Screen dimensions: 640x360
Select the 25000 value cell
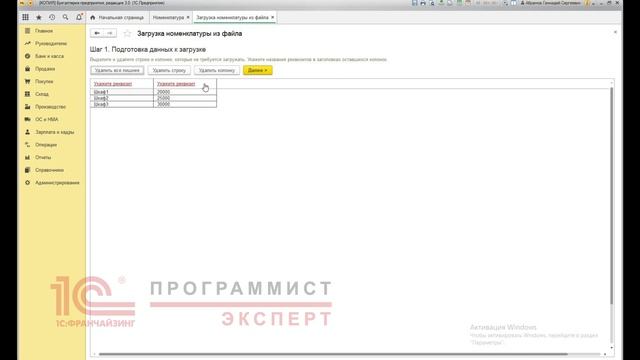coord(185,98)
